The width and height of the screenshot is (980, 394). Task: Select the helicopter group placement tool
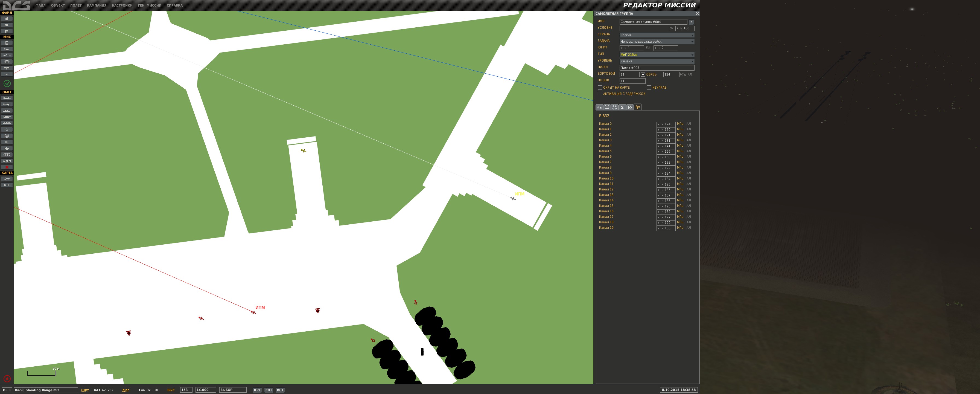point(7,104)
